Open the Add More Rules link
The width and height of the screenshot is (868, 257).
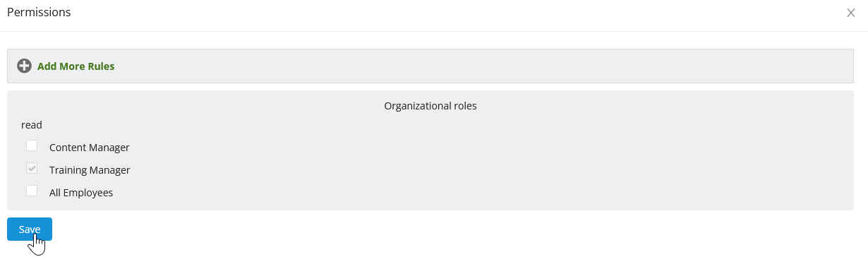76,66
